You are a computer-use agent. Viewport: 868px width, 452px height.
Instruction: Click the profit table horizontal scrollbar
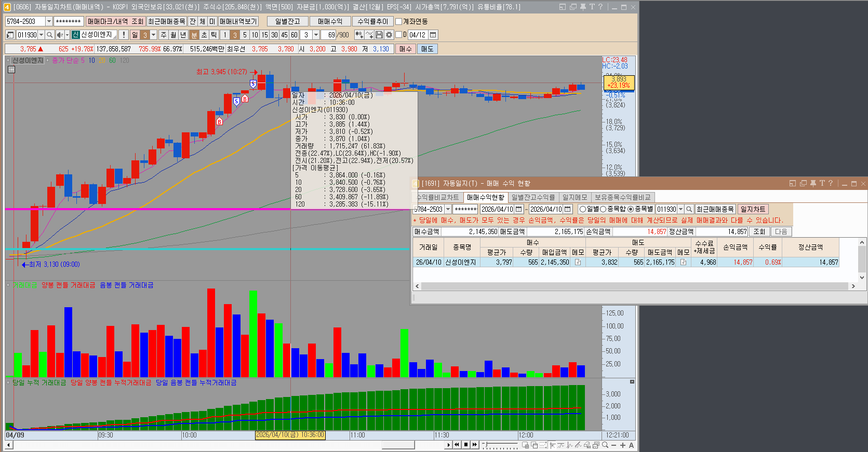tap(635, 286)
